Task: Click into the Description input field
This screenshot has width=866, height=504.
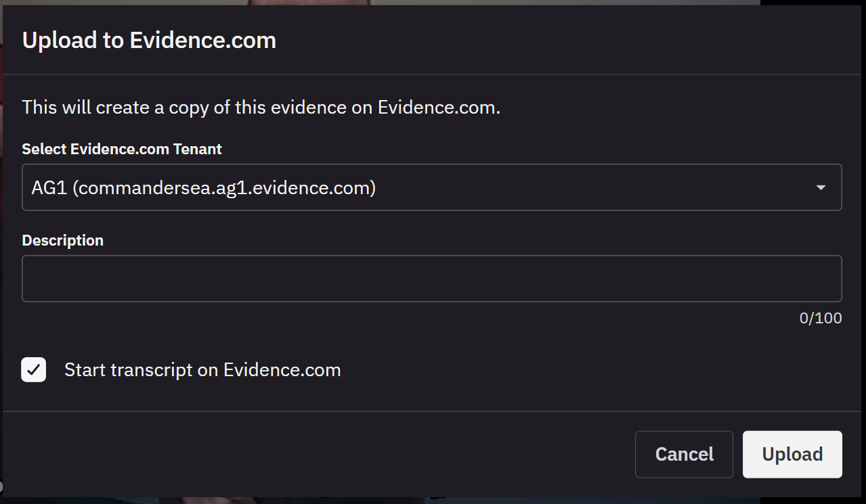Action: (432, 279)
